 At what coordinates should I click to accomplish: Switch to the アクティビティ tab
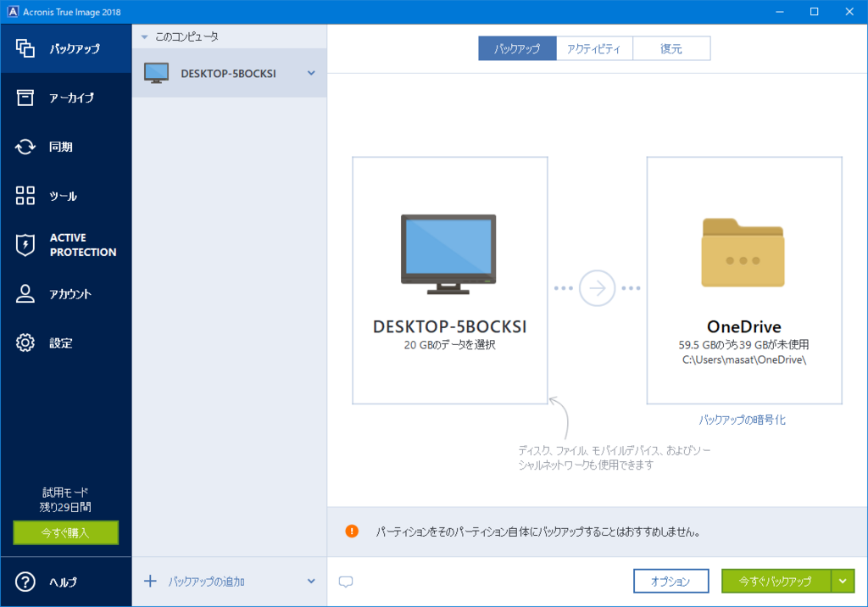594,48
